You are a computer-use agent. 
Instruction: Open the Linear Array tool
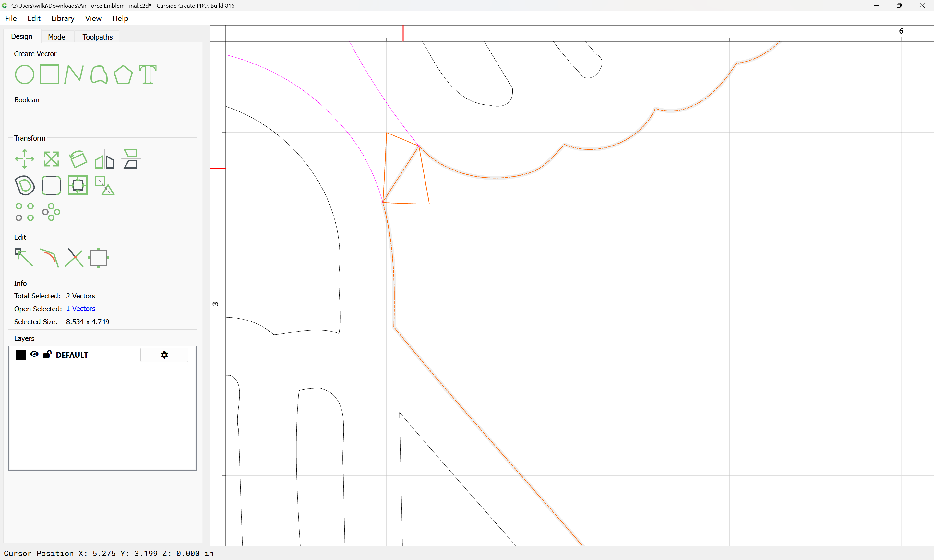[x=25, y=212]
